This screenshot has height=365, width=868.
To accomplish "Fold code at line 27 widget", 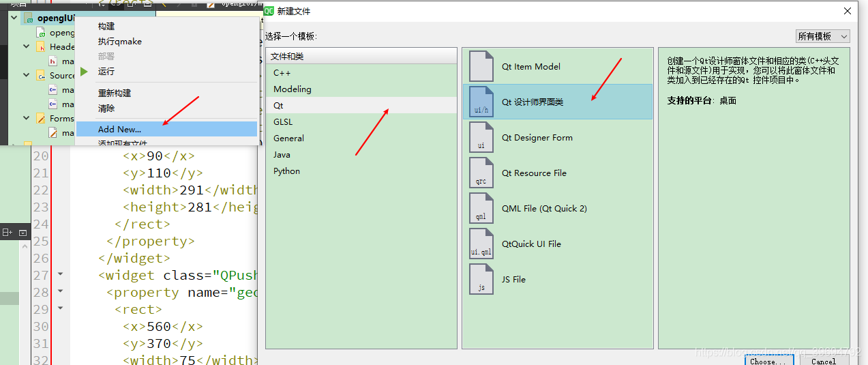I will click(x=60, y=274).
